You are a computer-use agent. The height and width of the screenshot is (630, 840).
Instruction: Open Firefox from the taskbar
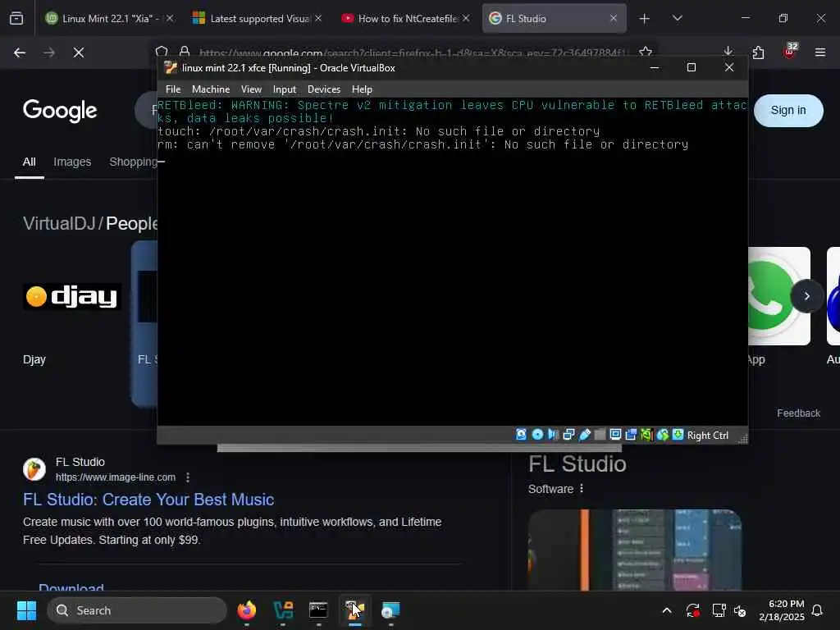(x=246, y=610)
